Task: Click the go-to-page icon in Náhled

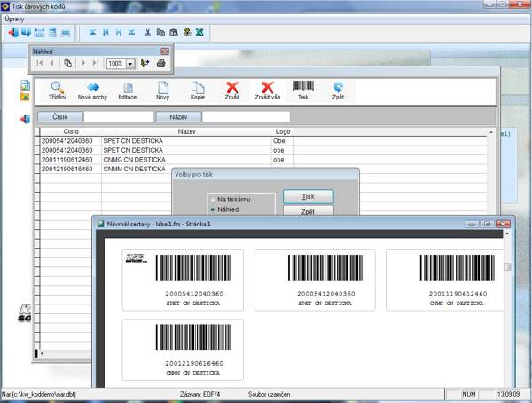Action: click(67, 63)
